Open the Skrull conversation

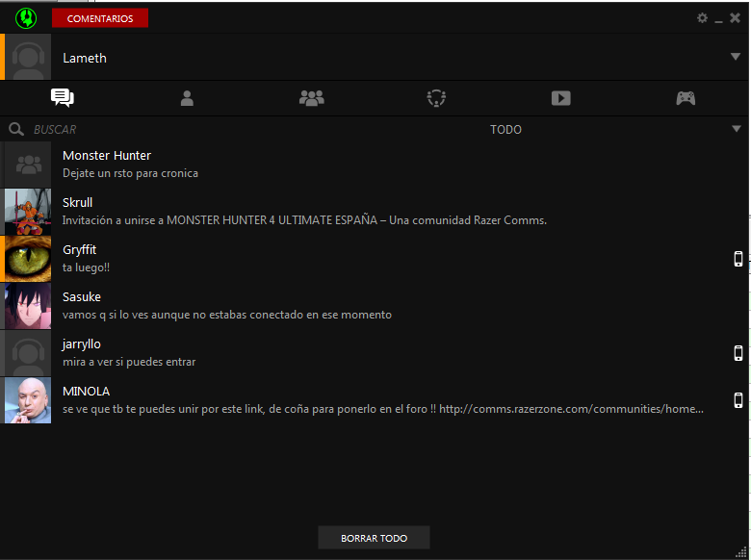click(374, 212)
